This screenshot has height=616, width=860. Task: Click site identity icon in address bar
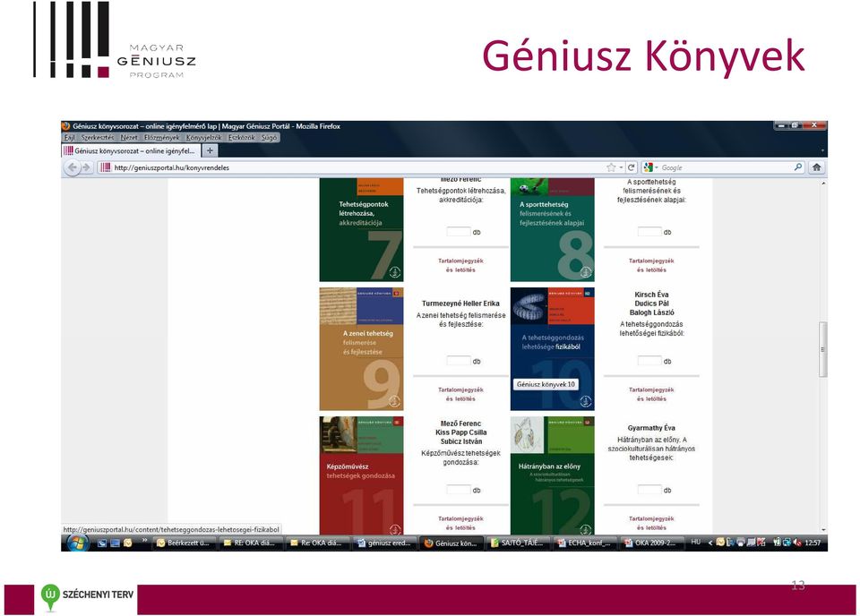coord(106,167)
